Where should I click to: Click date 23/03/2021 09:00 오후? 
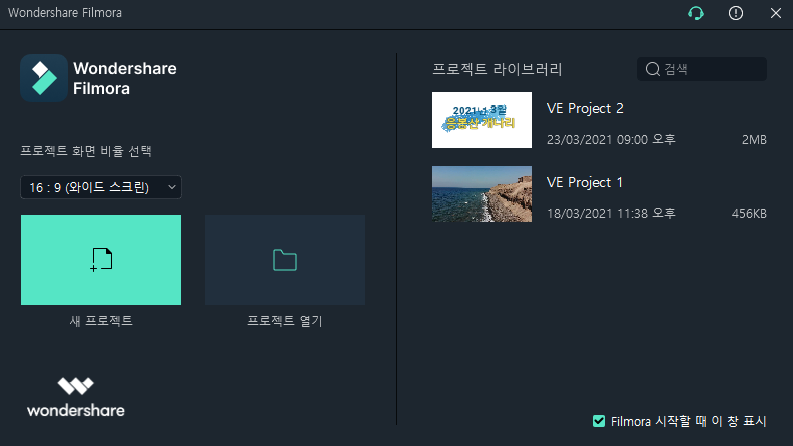click(611, 140)
